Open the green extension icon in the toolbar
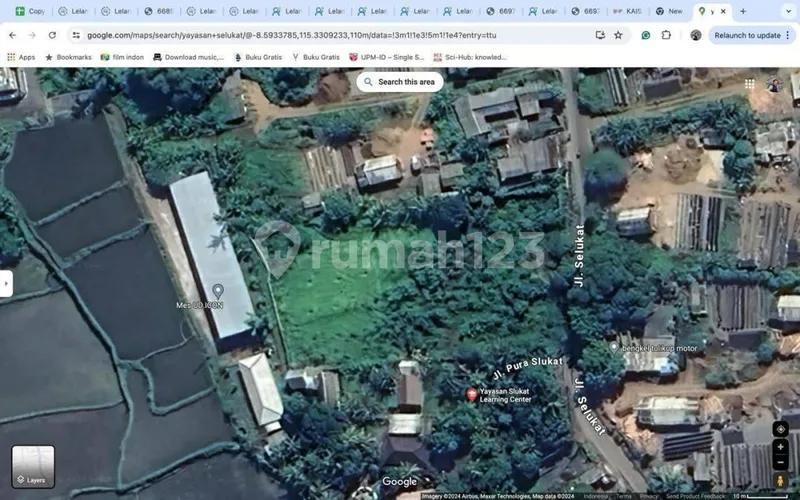This screenshot has width=800, height=500. 646,35
